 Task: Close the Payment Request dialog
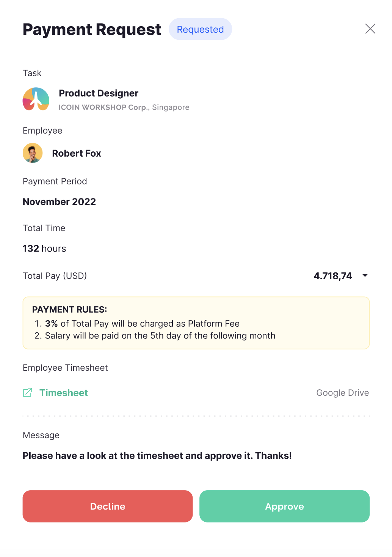click(x=370, y=29)
